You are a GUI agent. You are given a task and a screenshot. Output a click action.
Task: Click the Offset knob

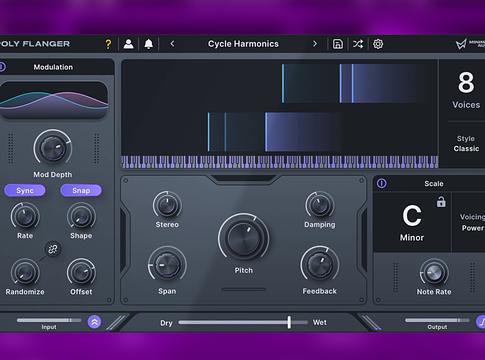(81, 272)
